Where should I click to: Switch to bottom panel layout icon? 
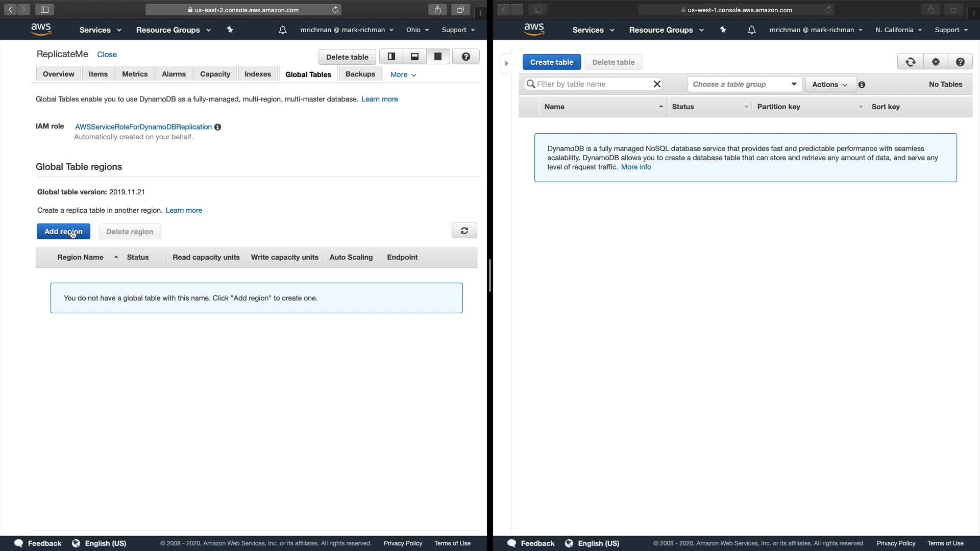pyautogui.click(x=414, y=57)
